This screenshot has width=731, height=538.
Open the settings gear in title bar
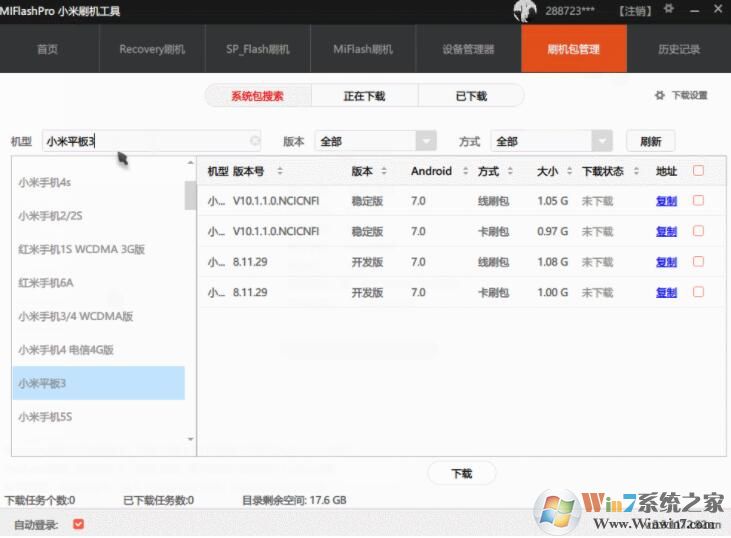669,9
